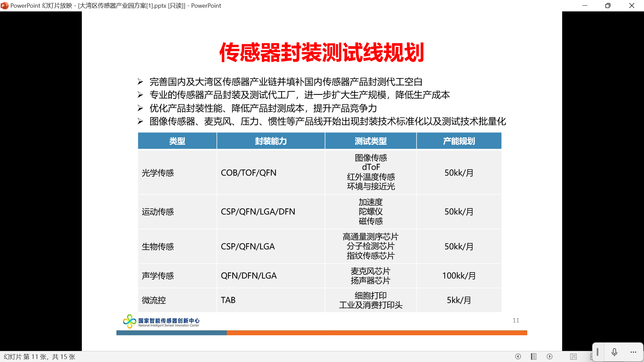Click the slide number 11 on the slide

point(516,320)
